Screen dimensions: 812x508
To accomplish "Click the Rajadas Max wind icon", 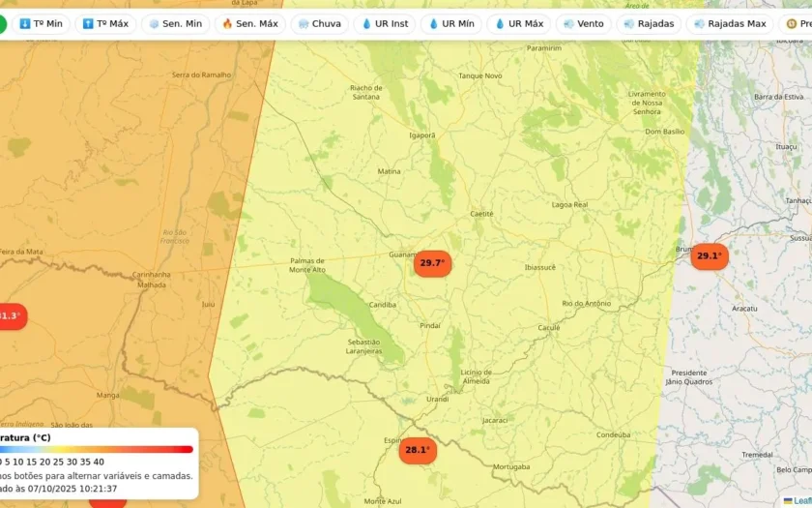I will (699, 24).
